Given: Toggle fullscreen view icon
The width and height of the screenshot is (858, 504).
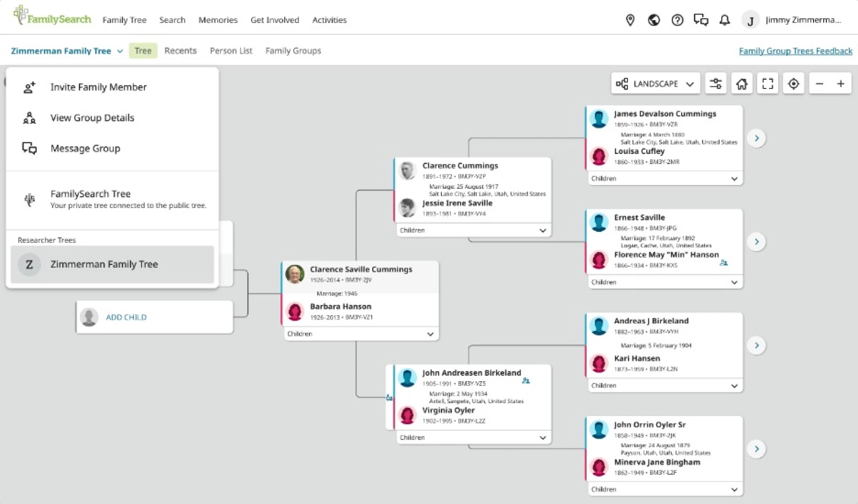Looking at the screenshot, I should [x=767, y=84].
